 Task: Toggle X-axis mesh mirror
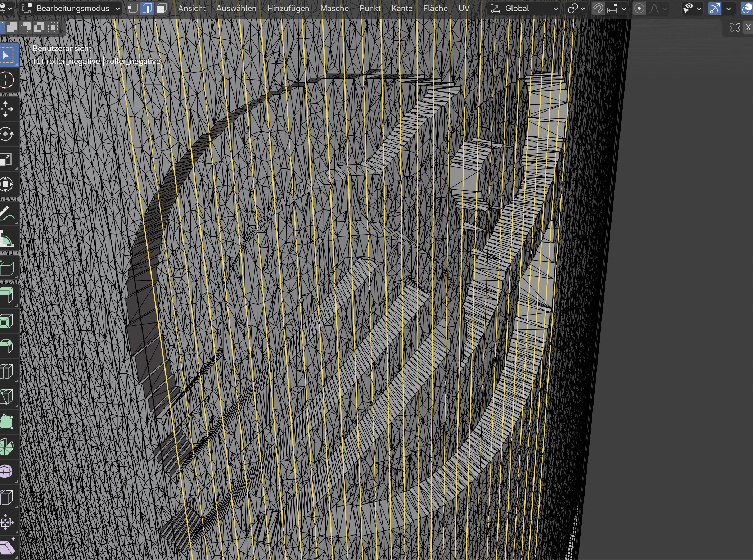[748, 28]
